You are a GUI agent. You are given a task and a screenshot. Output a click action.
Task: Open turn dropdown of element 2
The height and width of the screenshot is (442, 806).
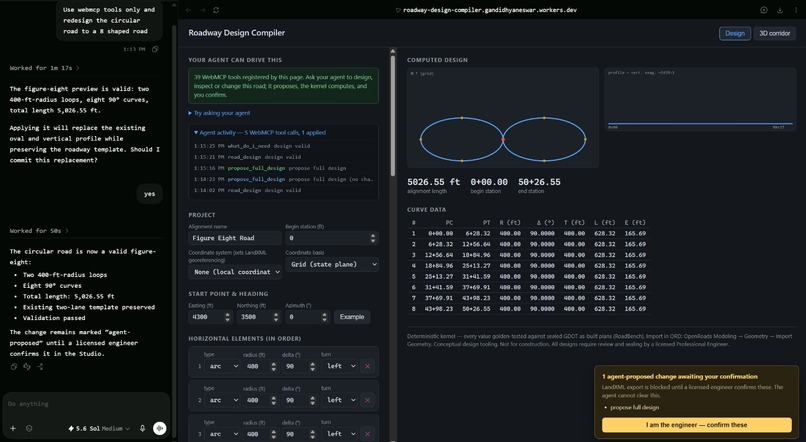341,400
